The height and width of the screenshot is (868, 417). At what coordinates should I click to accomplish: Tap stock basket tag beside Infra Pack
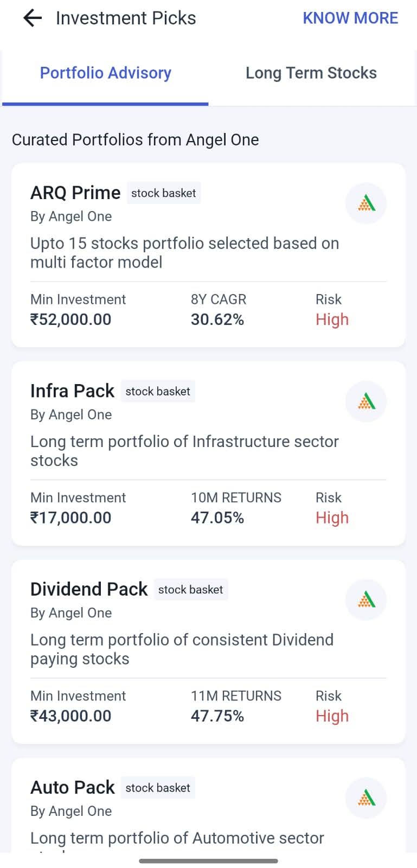tap(158, 391)
